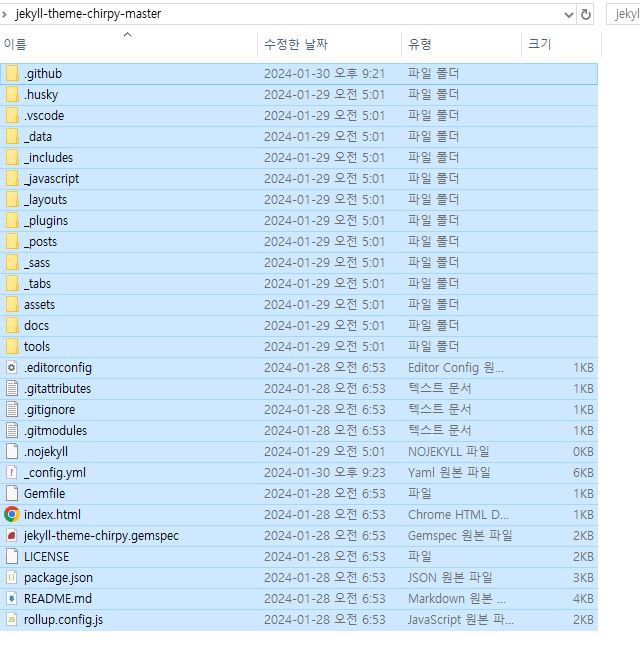
Task: Select the Gemfile file name
Action: 44,493
